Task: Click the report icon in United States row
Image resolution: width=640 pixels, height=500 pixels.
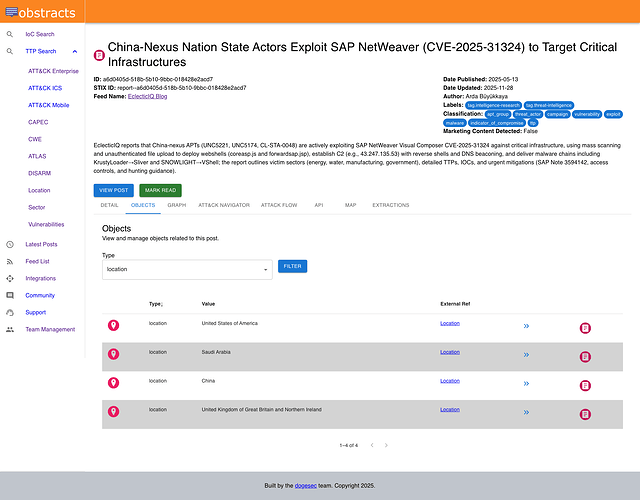Action: 585,327
